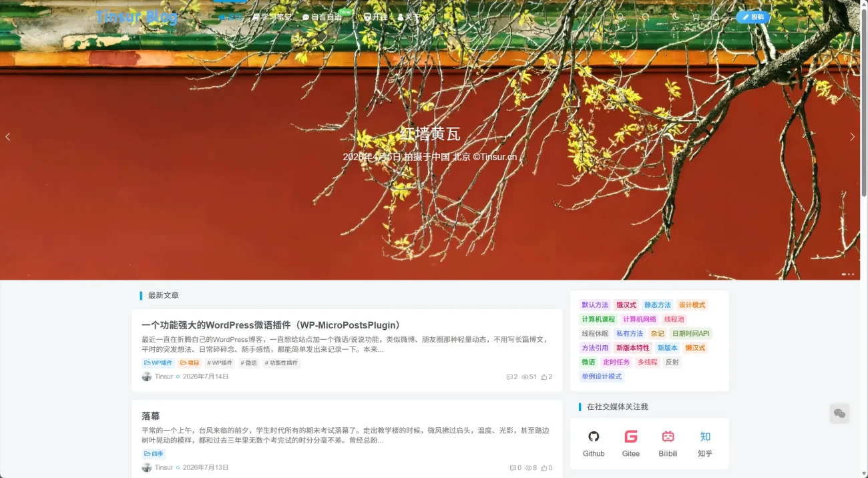Image resolution: width=868 pixels, height=478 pixels.
Task: Select the 单例设计模式 tag
Action: tap(602, 377)
